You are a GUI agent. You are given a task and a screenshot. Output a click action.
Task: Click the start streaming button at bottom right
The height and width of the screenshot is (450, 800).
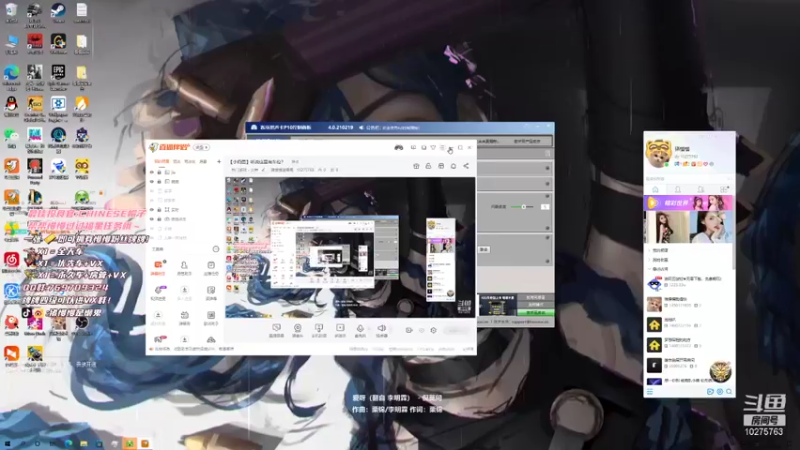click(x=456, y=330)
